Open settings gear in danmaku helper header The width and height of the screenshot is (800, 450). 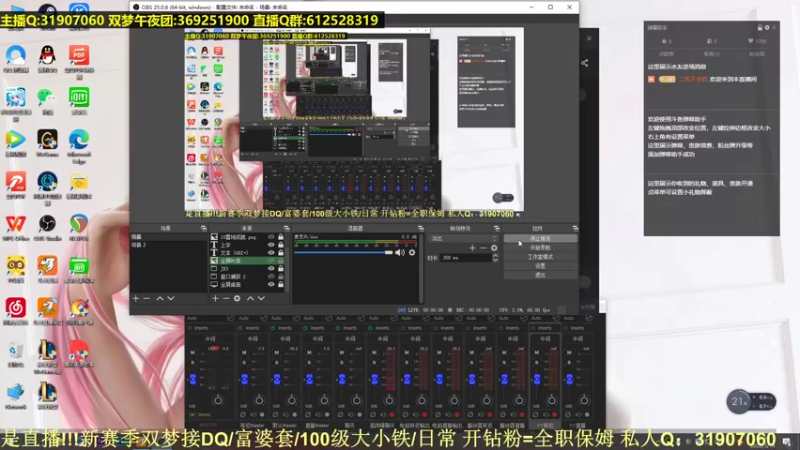pyautogui.click(x=767, y=28)
